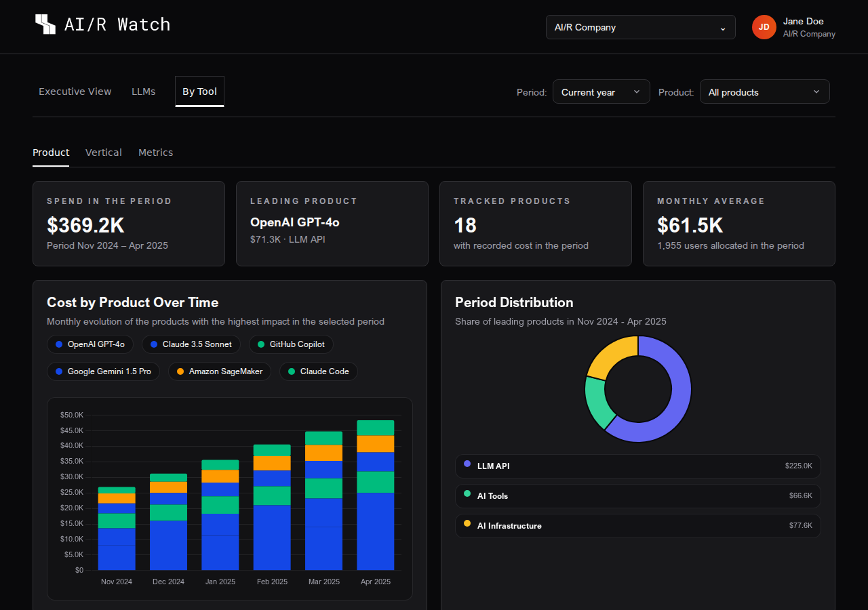868x610 pixels.
Task: Click the purple LLM API donut segment
Action: (679, 400)
